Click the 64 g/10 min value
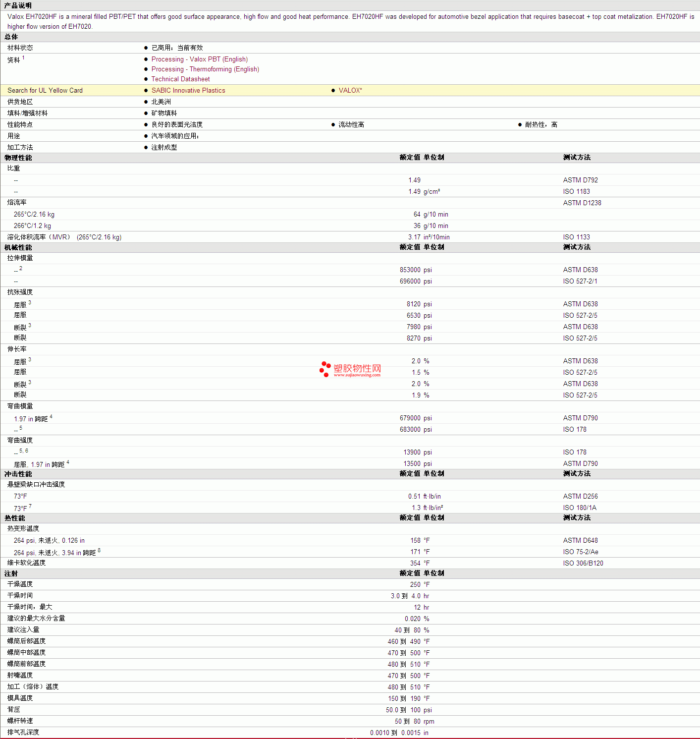This screenshot has width=700, height=739. tap(431, 214)
